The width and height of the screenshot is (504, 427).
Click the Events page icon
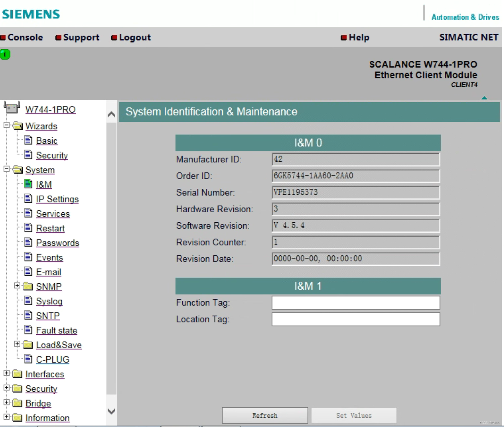28,257
